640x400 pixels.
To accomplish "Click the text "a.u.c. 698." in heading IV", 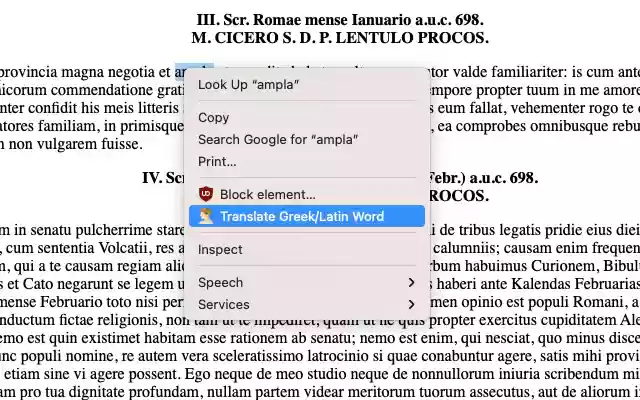I will pyautogui.click(x=504, y=178).
